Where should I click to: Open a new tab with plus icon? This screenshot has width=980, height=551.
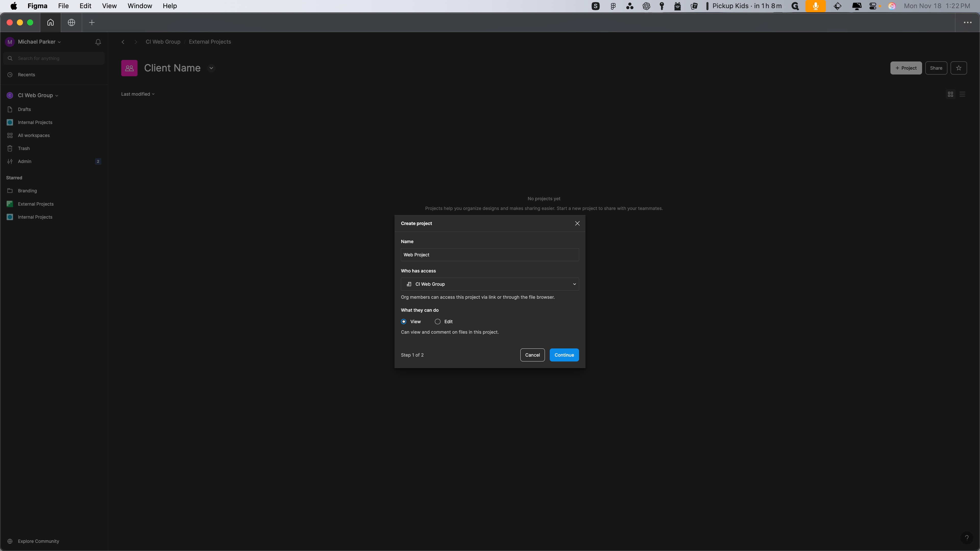pos(92,22)
